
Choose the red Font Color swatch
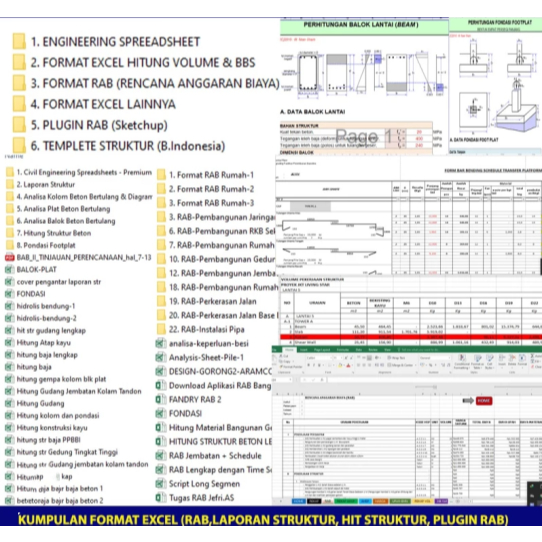[x=348, y=365]
